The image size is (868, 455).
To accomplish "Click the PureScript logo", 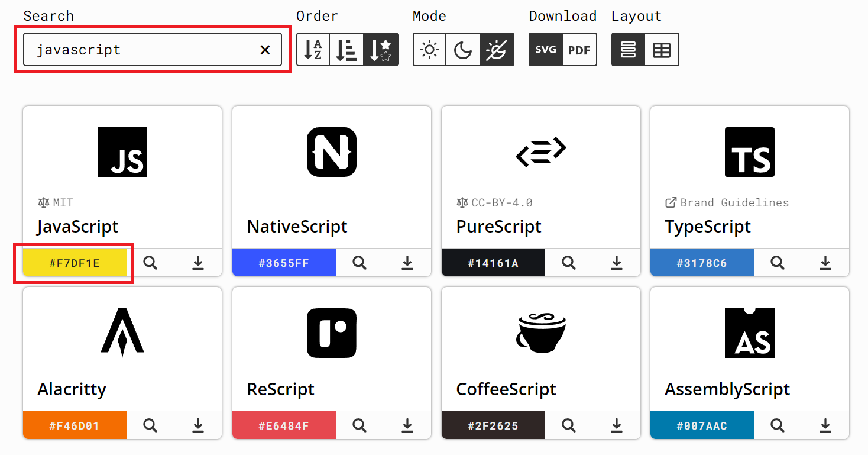I will (x=541, y=152).
